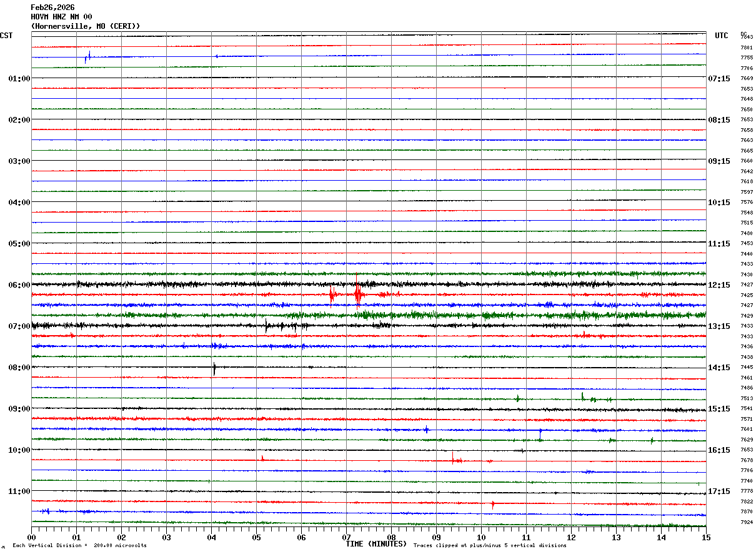Click the CST timezone label
756x554 pixels.
coord(6,36)
